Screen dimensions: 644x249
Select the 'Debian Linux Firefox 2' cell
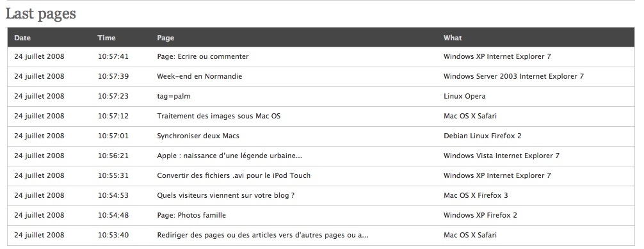tap(482, 136)
